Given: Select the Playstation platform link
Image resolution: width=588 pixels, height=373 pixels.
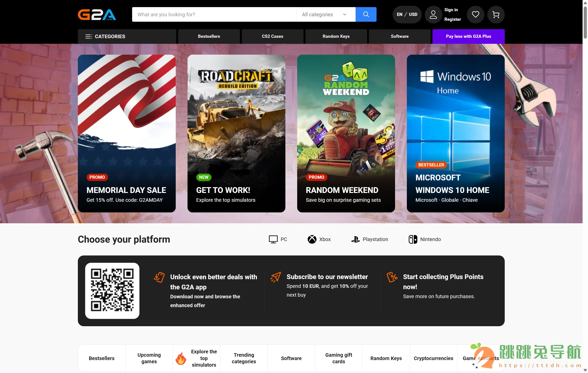Looking at the screenshot, I should (369, 239).
